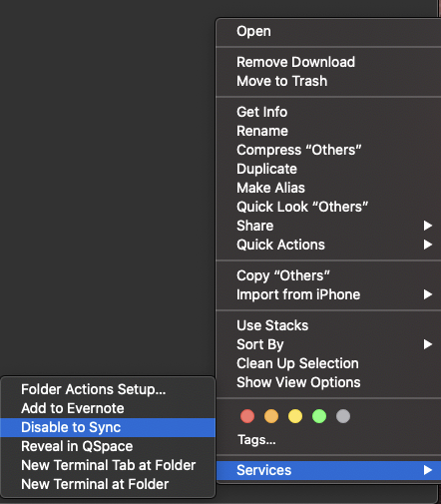Select Compress “Others”
The width and height of the screenshot is (441, 504).
click(328, 150)
